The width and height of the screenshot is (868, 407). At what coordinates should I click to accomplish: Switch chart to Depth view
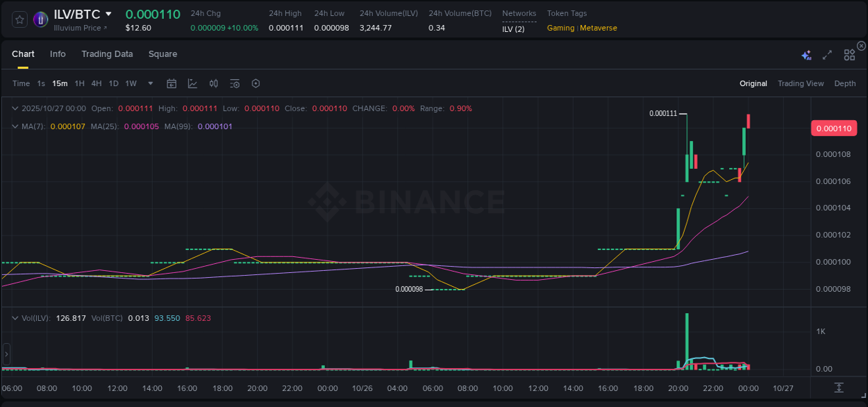coord(844,83)
